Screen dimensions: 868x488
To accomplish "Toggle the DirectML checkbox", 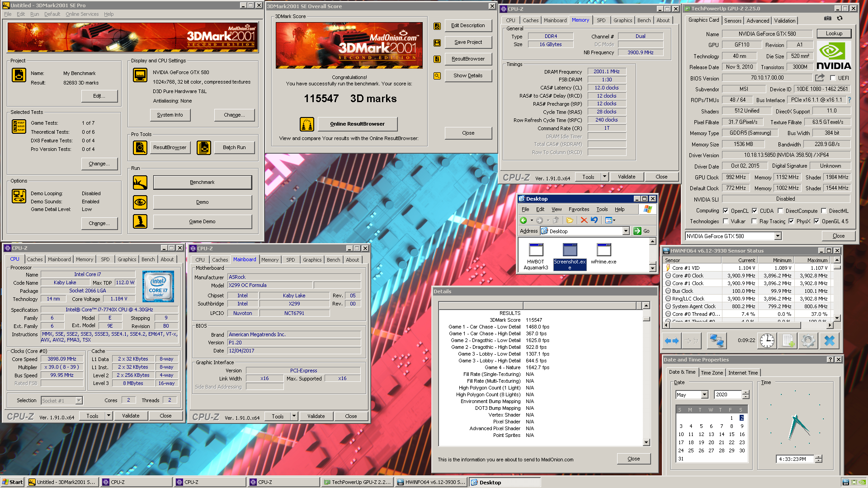I will click(824, 211).
